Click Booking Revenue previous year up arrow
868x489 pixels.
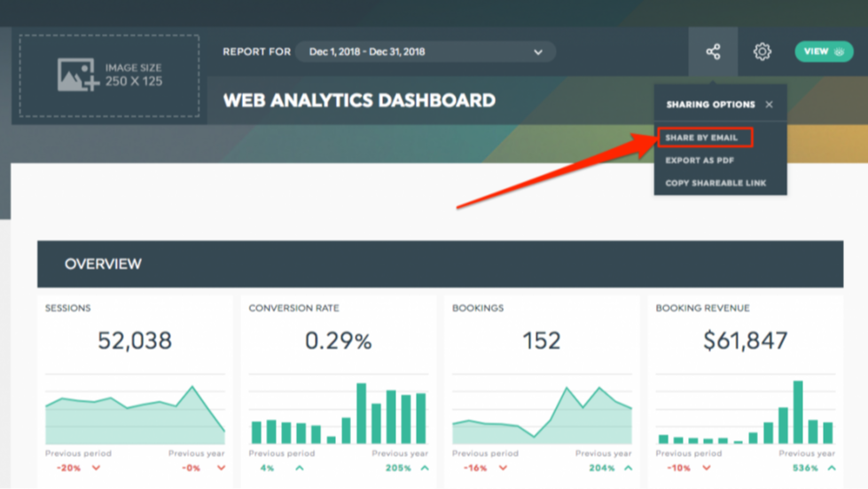pyautogui.click(x=832, y=468)
